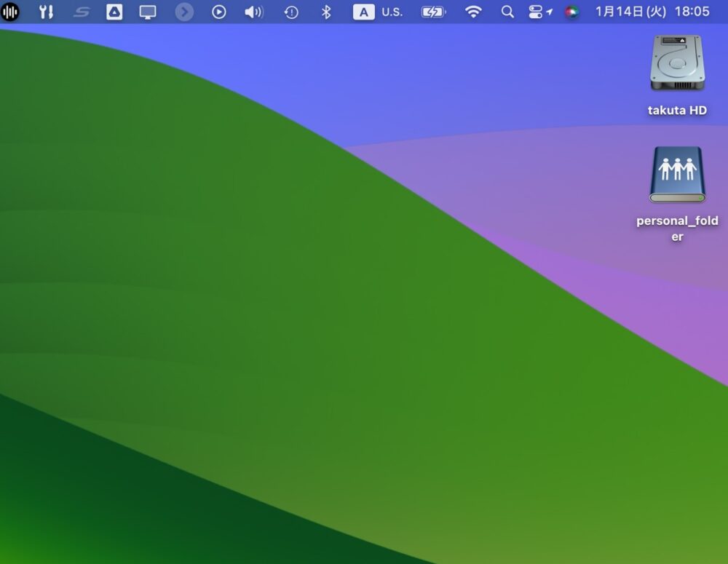The image size is (728, 564).
Task: Open the Time Machine status icon
Action: pos(291,12)
